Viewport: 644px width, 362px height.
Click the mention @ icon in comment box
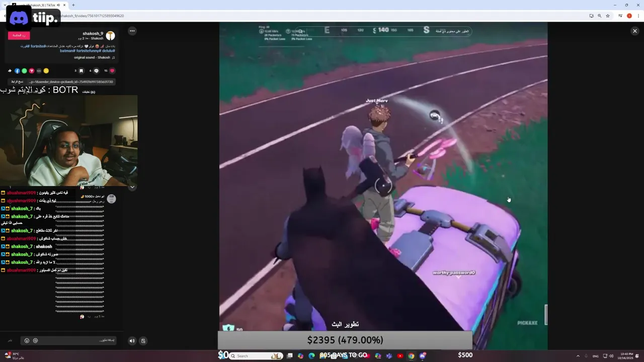(35, 340)
